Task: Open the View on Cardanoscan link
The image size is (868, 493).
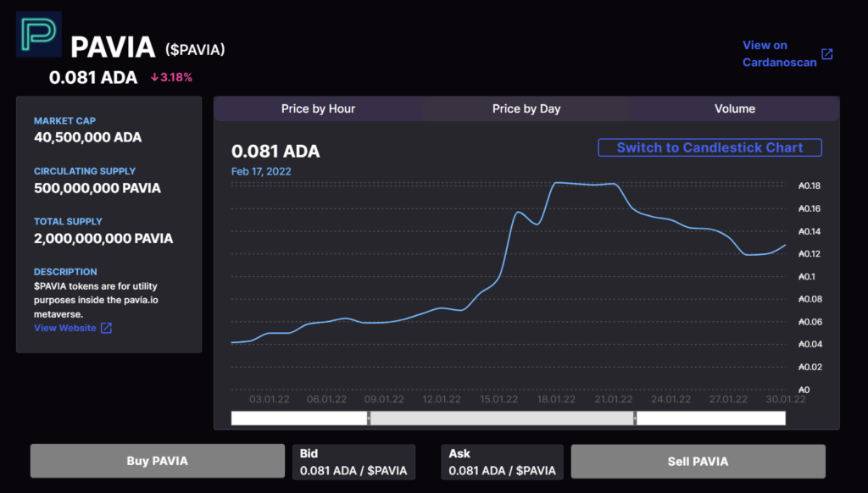Action: pyautogui.click(x=776, y=53)
